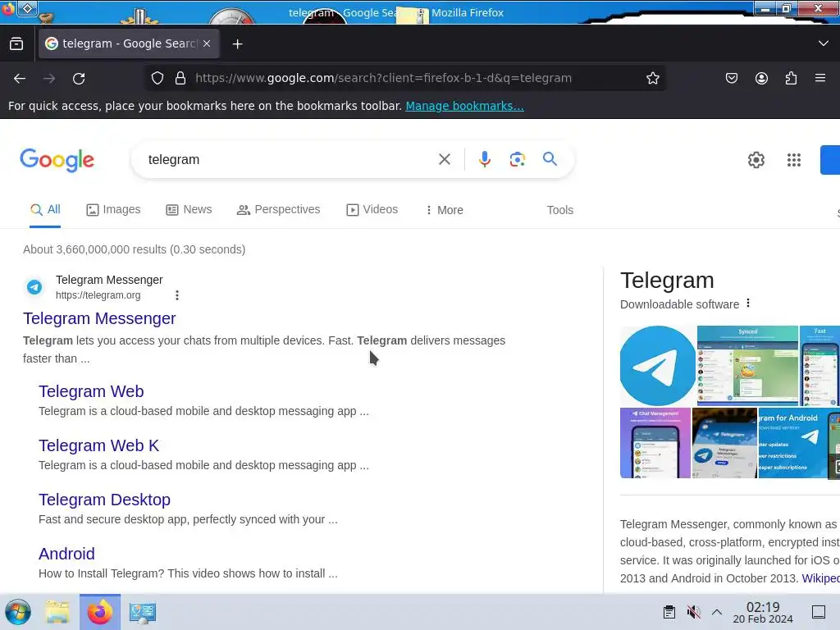Open the system settings taskbar icon
This screenshot has width=840, height=630.
click(x=142, y=612)
